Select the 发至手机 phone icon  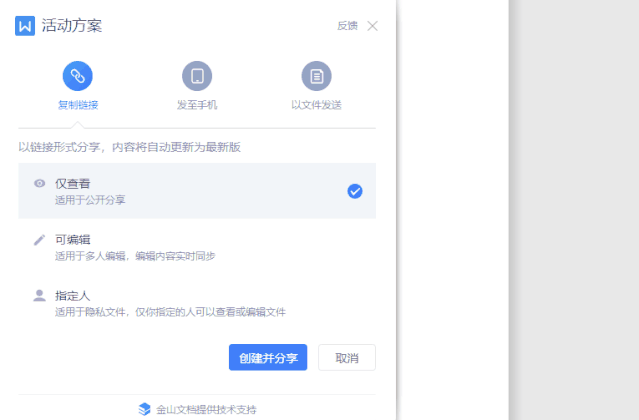197,76
